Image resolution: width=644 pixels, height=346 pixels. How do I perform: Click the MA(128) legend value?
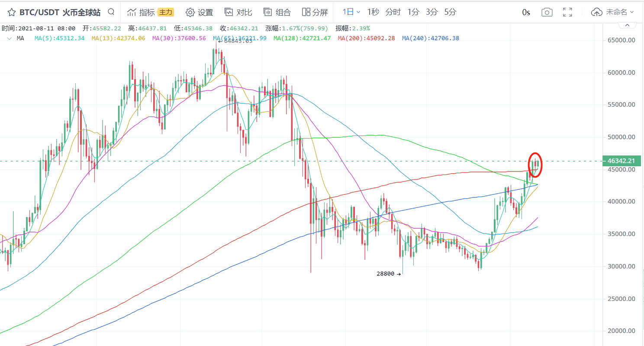pyautogui.click(x=302, y=38)
